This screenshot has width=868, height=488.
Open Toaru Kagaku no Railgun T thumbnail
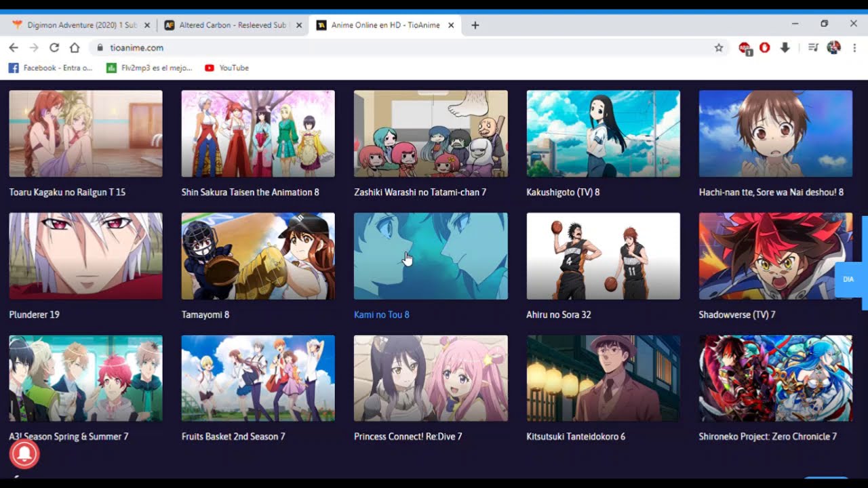click(x=85, y=134)
